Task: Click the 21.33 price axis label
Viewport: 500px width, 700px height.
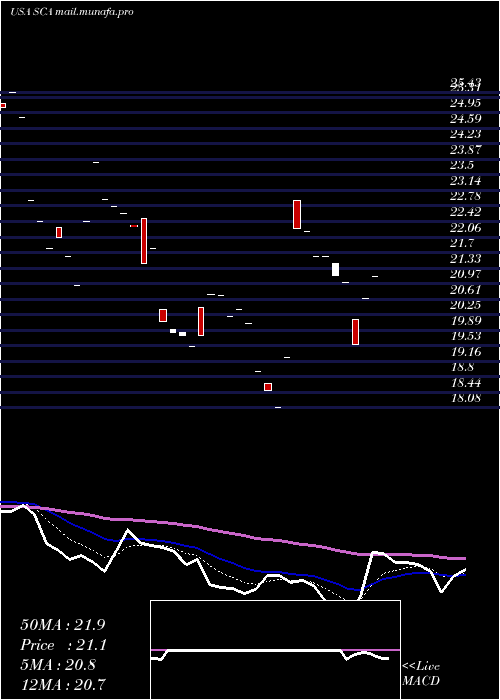Action: tap(465, 258)
